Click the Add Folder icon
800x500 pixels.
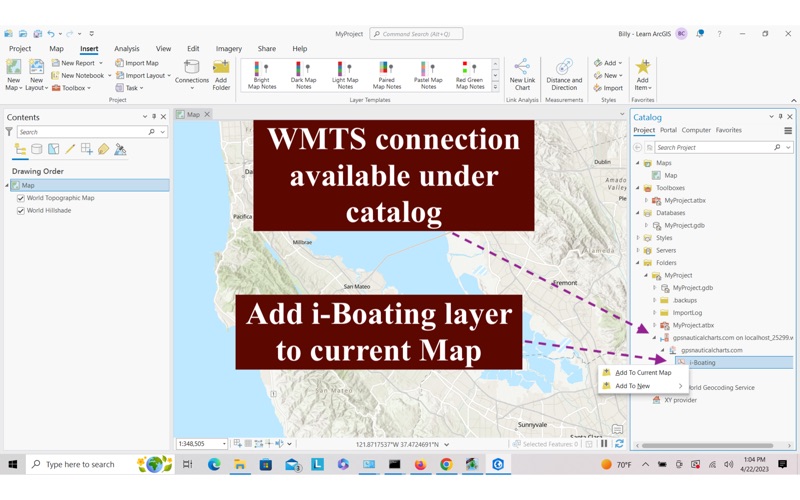tap(221, 67)
